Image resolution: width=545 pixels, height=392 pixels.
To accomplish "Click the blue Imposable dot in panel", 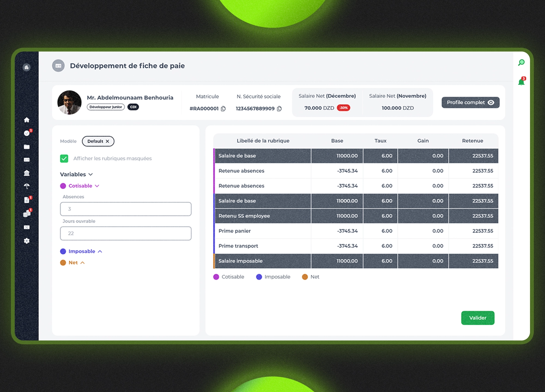I will pos(63,251).
